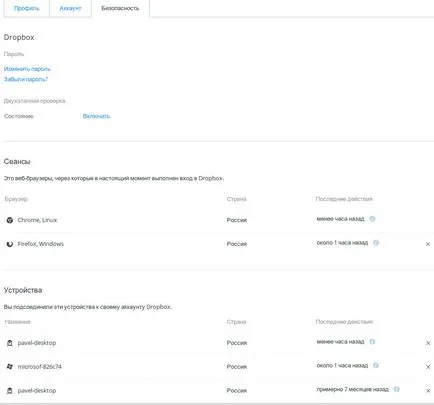
Task: Click Россия in the microsof-826c74 row
Action: click(237, 367)
